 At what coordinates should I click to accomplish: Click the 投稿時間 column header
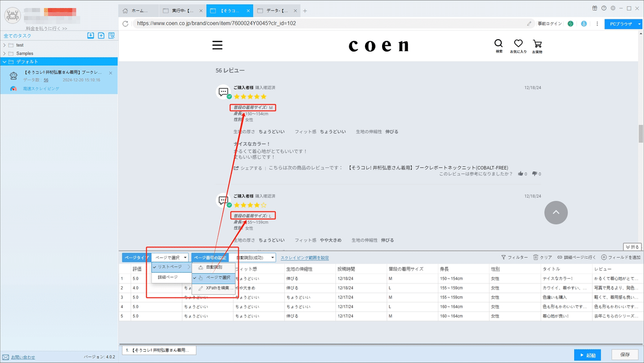click(361, 268)
